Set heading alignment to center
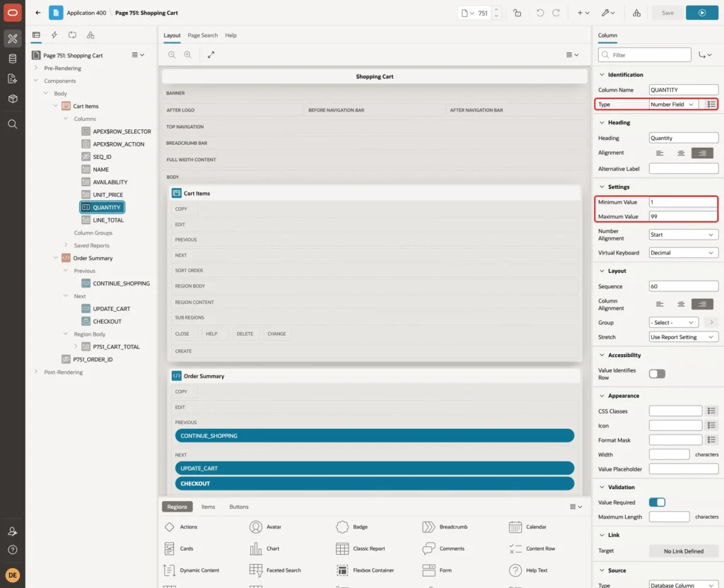 [x=681, y=153]
